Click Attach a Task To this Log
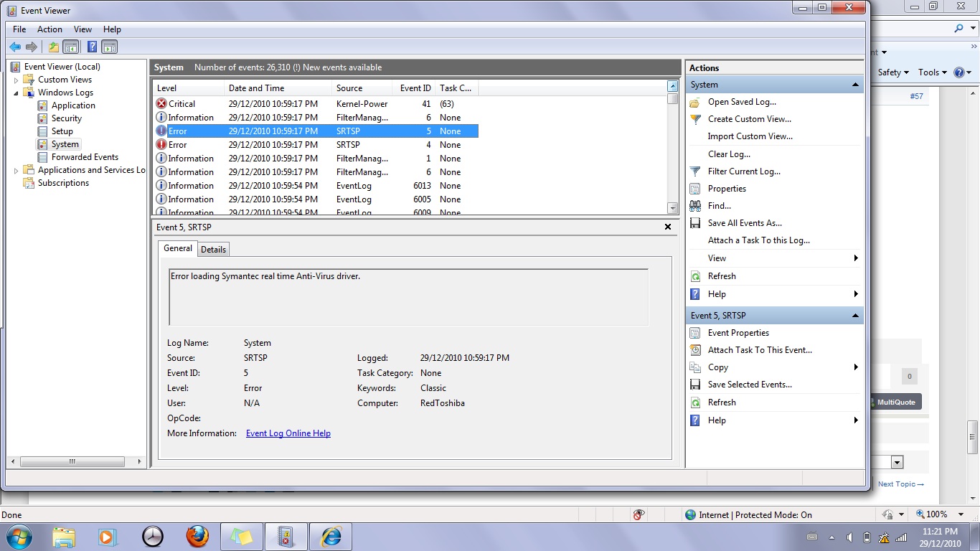This screenshot has width=980, height=551. pos(758,240)
